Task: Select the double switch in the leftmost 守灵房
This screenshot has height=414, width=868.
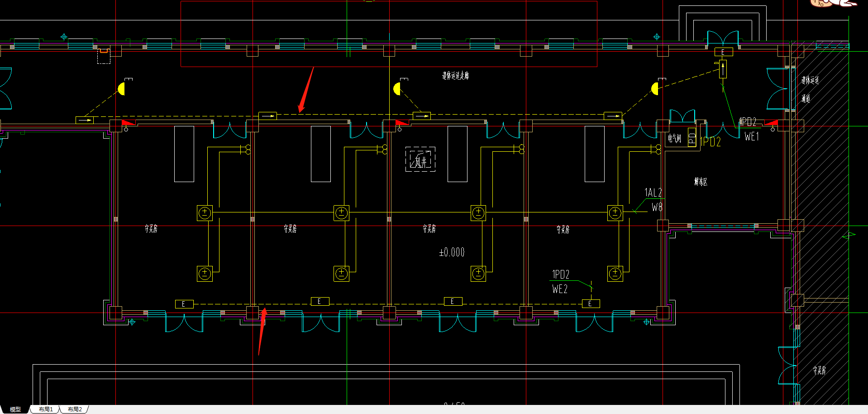Action: click(x=245, y=149)
